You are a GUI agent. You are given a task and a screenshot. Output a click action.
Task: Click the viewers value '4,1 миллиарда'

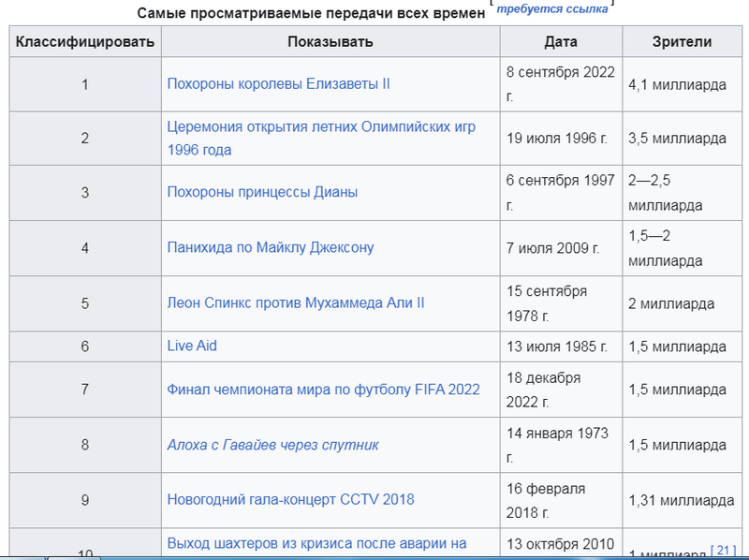point(677,84)
